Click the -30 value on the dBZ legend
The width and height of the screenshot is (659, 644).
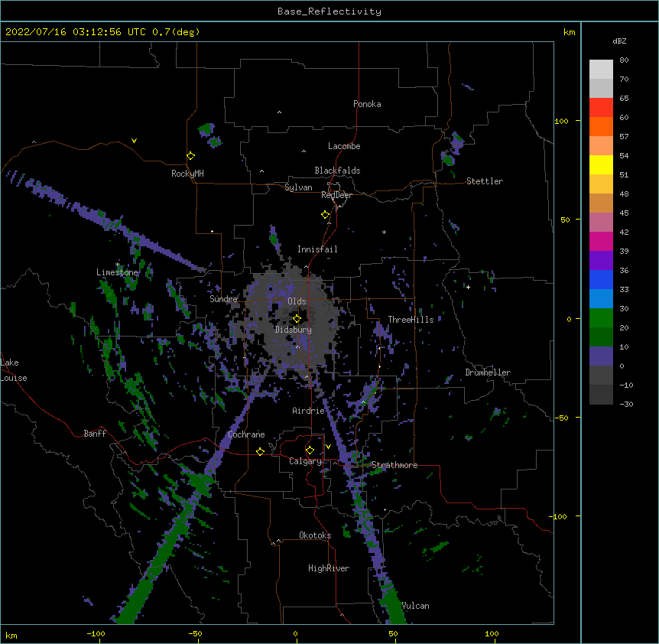(626, 405)
